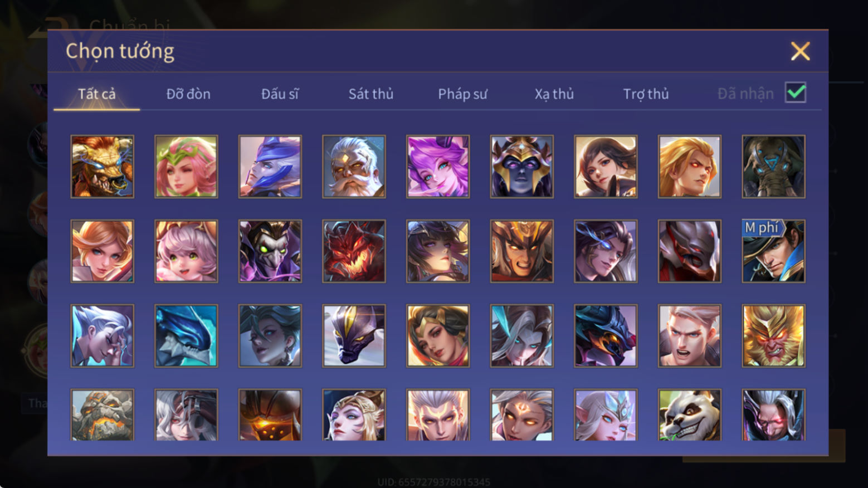The height and width of the screenshot is (488, 868).
Task: Switch to 'Trợ thủ' tab
Action: pyautogui.click(x=646, y=94)
